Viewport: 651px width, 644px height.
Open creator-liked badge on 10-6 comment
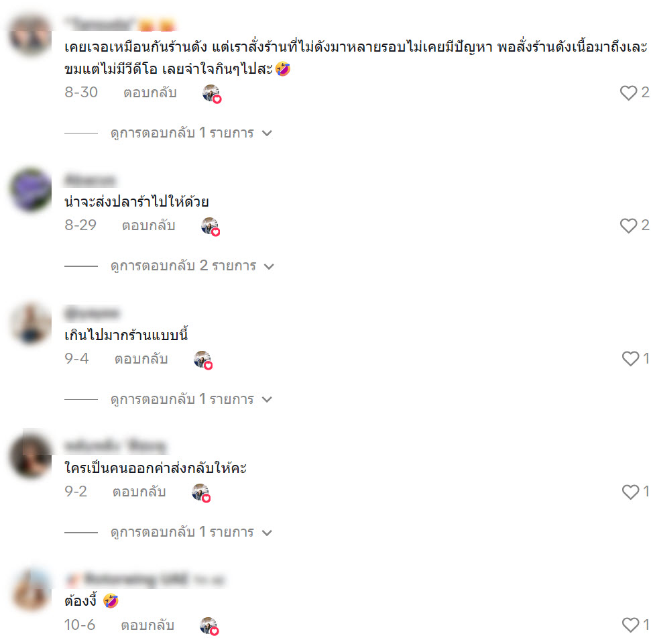(x=209, y=626)
